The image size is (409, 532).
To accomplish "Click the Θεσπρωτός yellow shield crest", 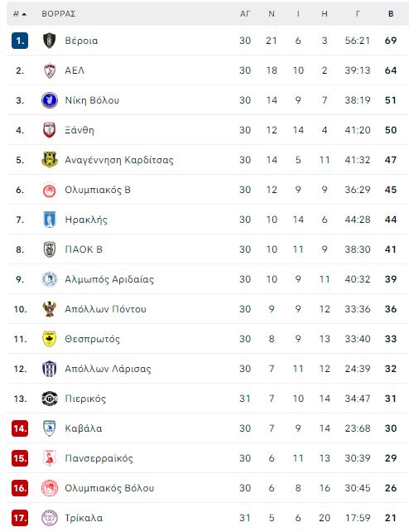I will click(50, 339).
